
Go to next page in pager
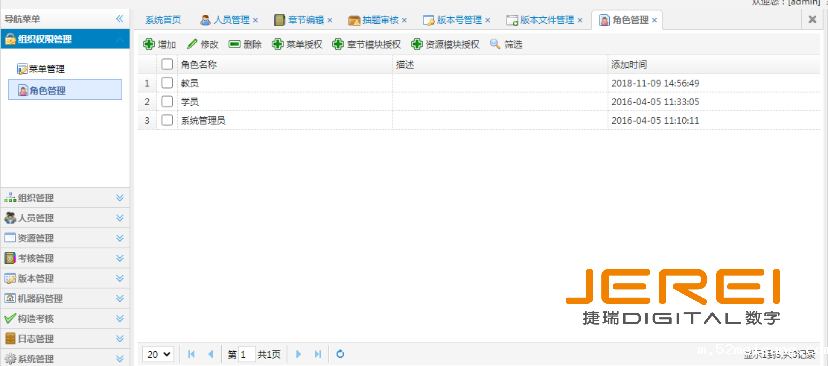point(298,354)
